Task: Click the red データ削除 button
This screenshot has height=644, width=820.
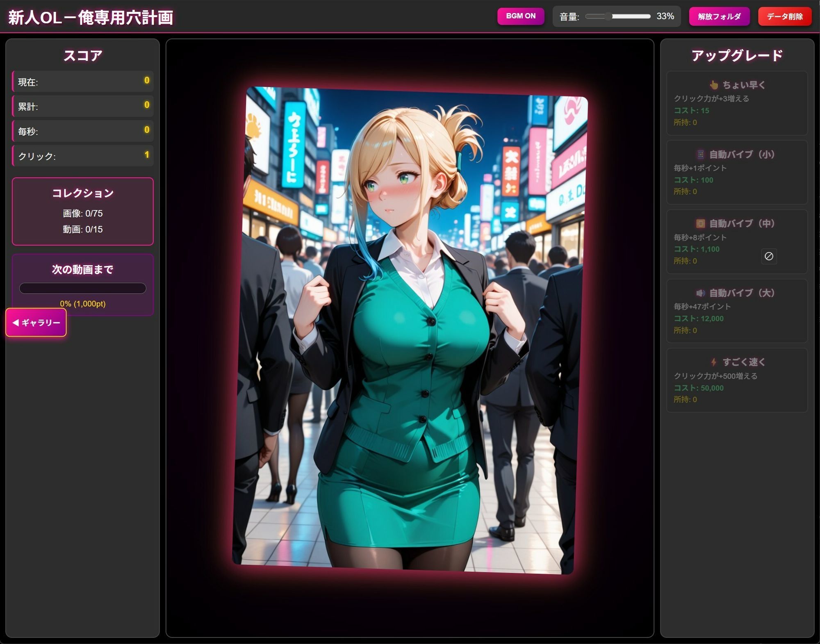Action: [x=784, y=16]
